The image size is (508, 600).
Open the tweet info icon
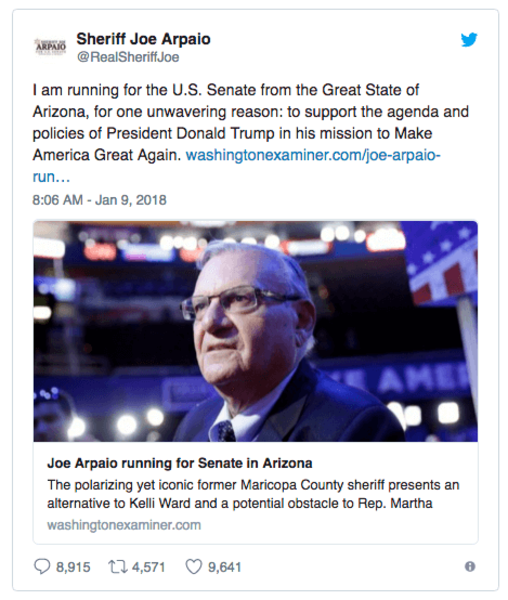click(x=470, y=566)
